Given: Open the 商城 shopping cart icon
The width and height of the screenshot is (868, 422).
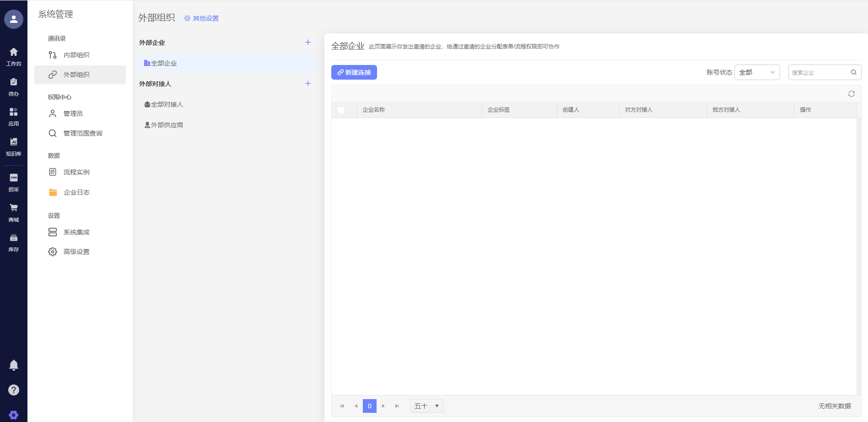Looking at the screenshot, I should pos(14,212).
